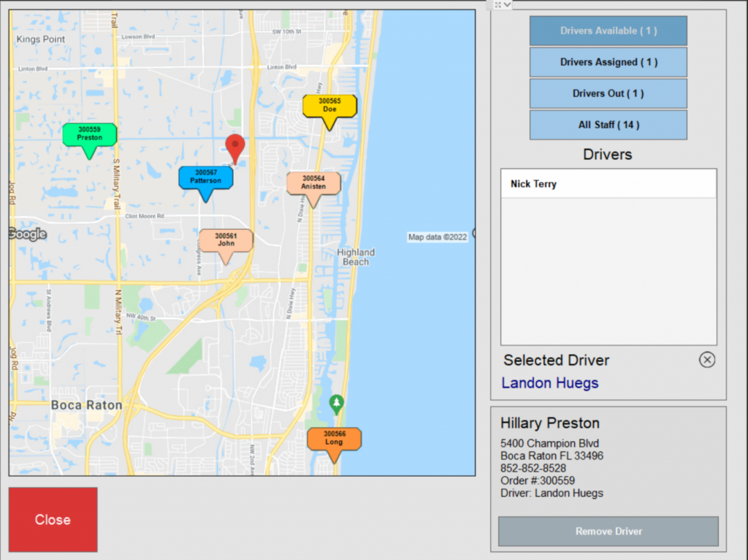Clear the selected driver with X icon

pos(707,360)
